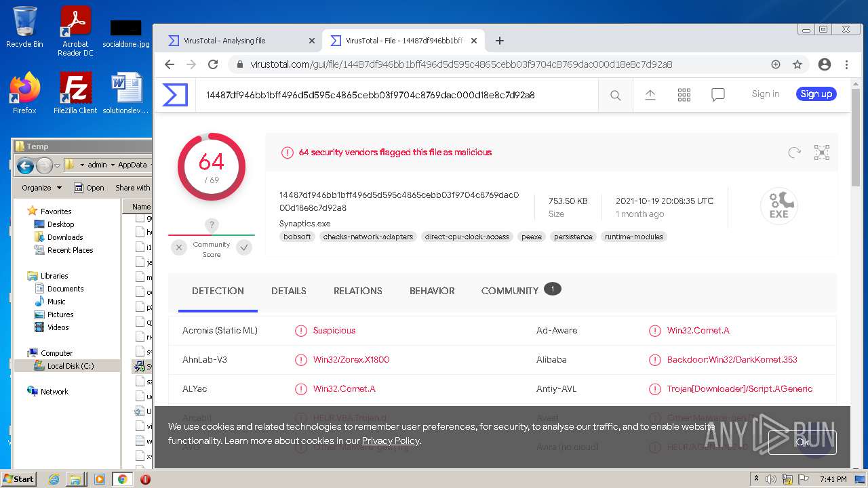Bookmark the page with the star icon
The image size is (868, 488).
pyautogui.click(x=797, y=64)
